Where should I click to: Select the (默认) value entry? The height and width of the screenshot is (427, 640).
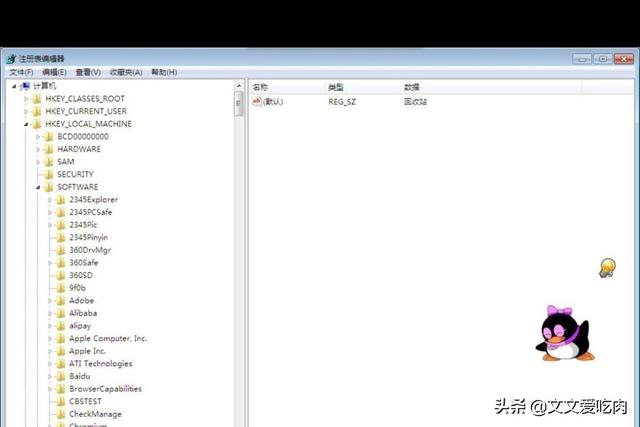point(273,102)
